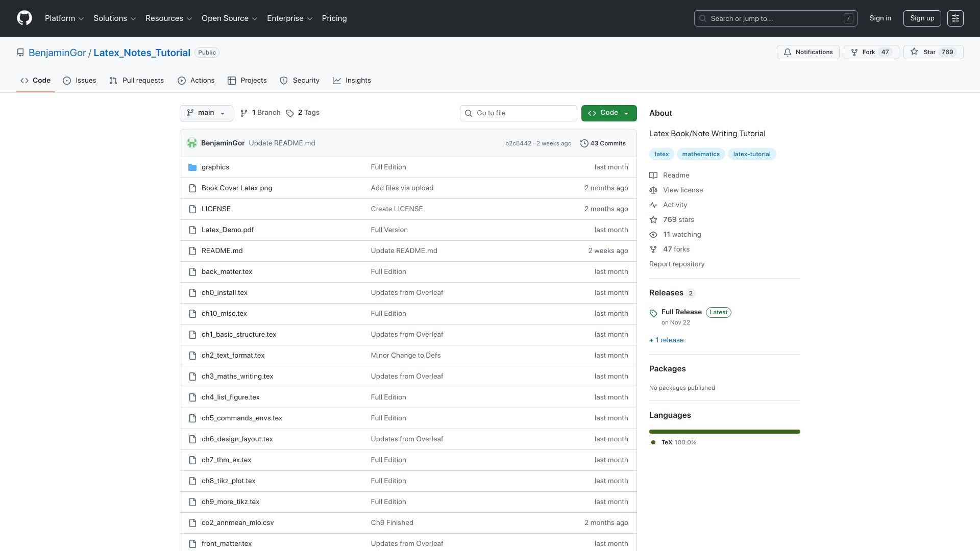Click the Branch count icon
The width and height of the screenshot is (980, 551).
244,113
